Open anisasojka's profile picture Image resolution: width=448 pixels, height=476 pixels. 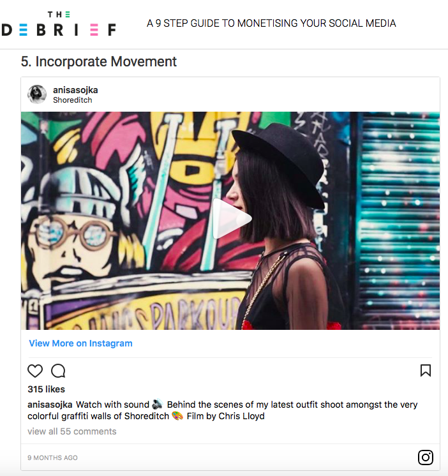[37, 94]
